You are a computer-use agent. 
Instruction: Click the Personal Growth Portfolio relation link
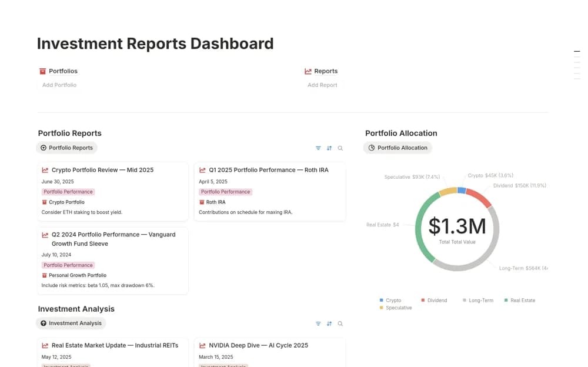(x=78, y=275)
